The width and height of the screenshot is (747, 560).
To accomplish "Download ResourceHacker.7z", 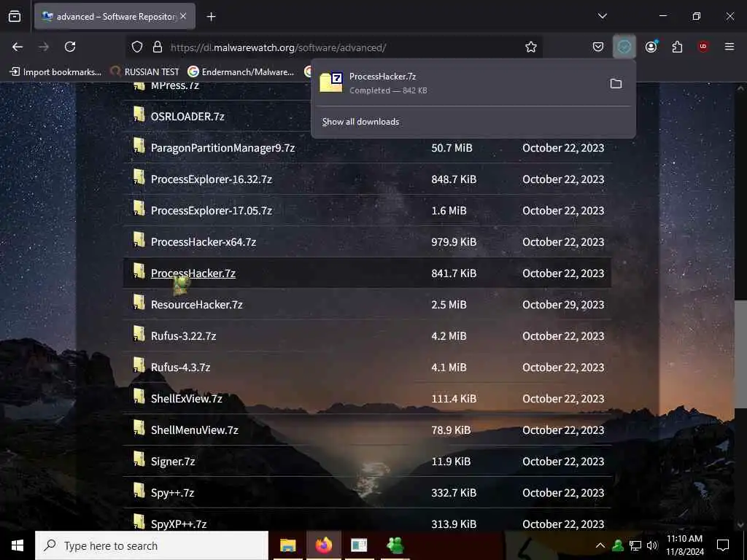I will 197,305.
